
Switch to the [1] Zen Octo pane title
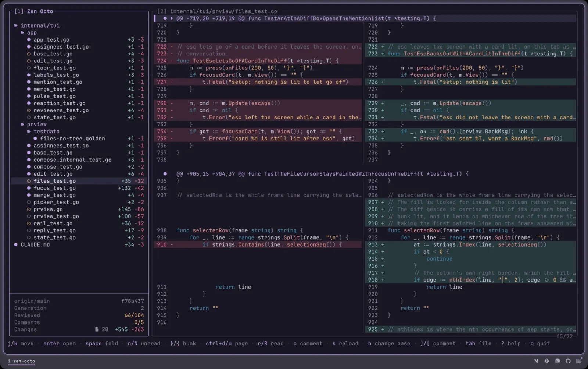pyautogui.click(x=34, y=11)
